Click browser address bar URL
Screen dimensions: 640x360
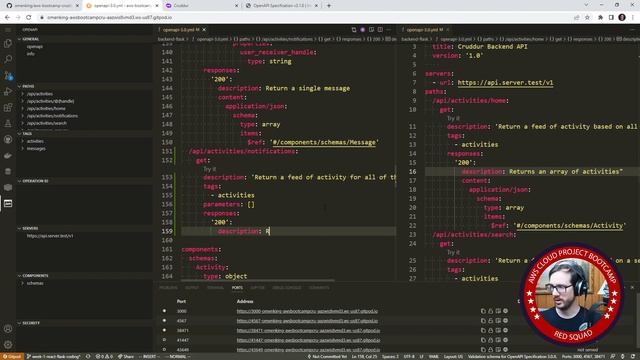click(109, 18)
